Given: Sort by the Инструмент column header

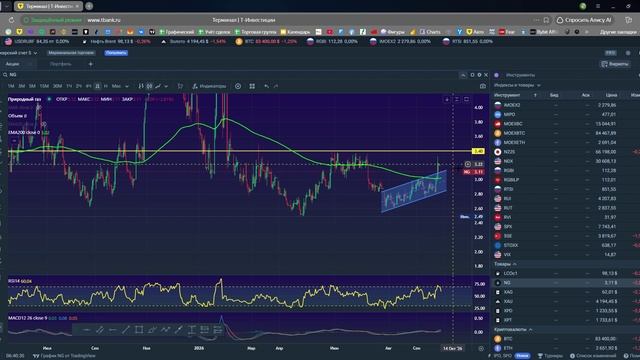Looking at the screenshot, I should [507, 95].
